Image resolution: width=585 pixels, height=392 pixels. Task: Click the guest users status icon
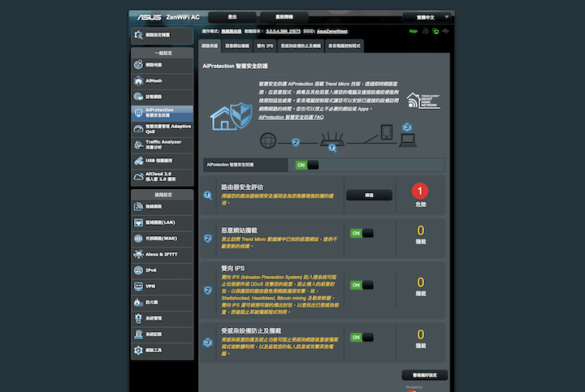coord(425,32)
